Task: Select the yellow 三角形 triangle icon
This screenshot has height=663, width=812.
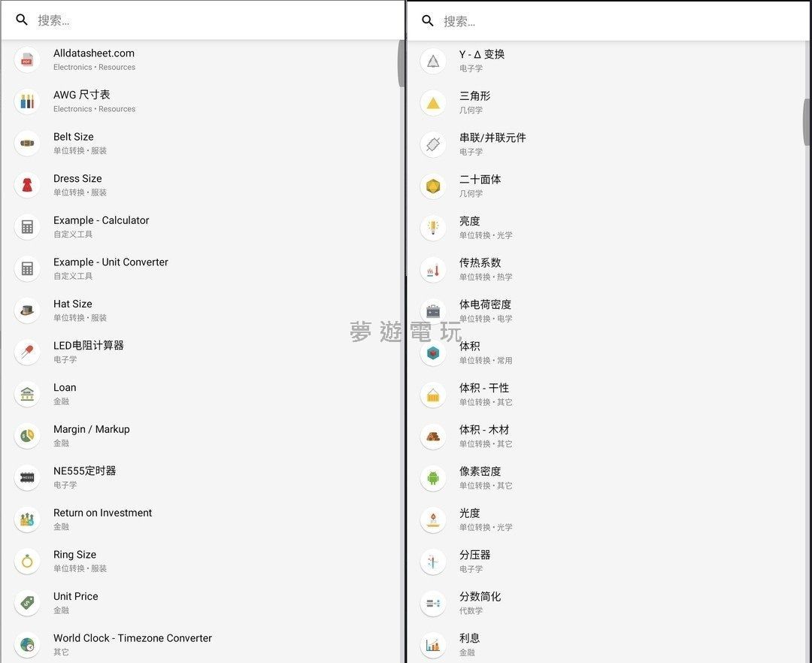Action: pos(433,103)
